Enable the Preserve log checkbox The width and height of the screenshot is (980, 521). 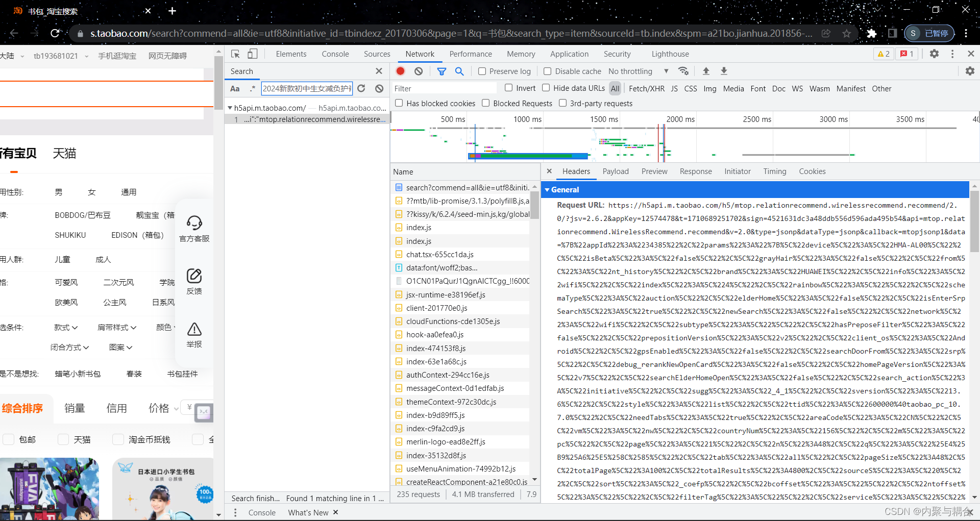(481, 71)
